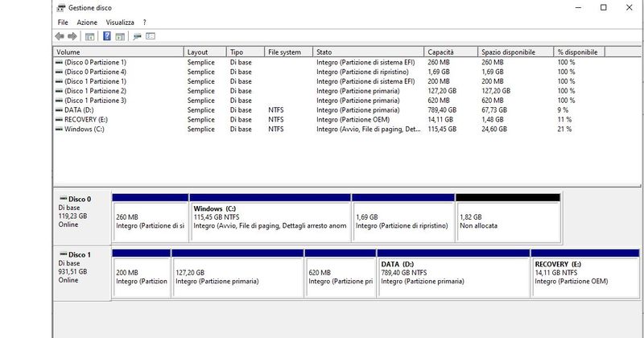Click the 9 % available cell

click(563, 110)
